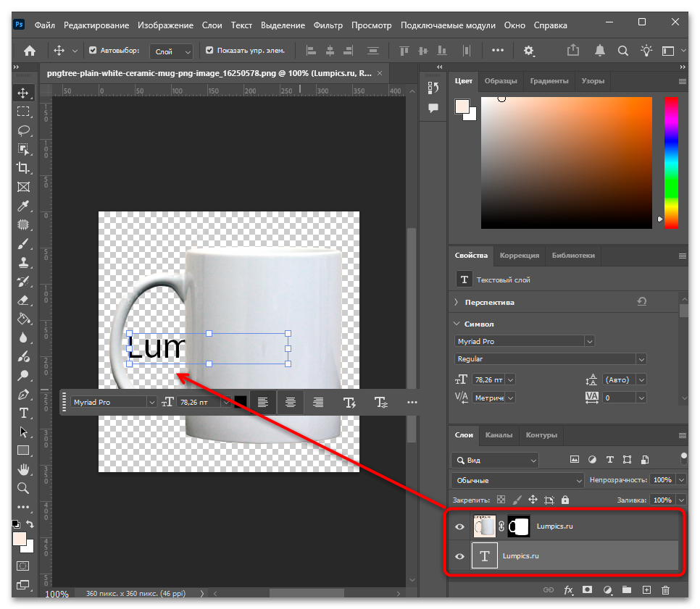Open the share button in options bar
Screen dimensions: 700x609
573,51
